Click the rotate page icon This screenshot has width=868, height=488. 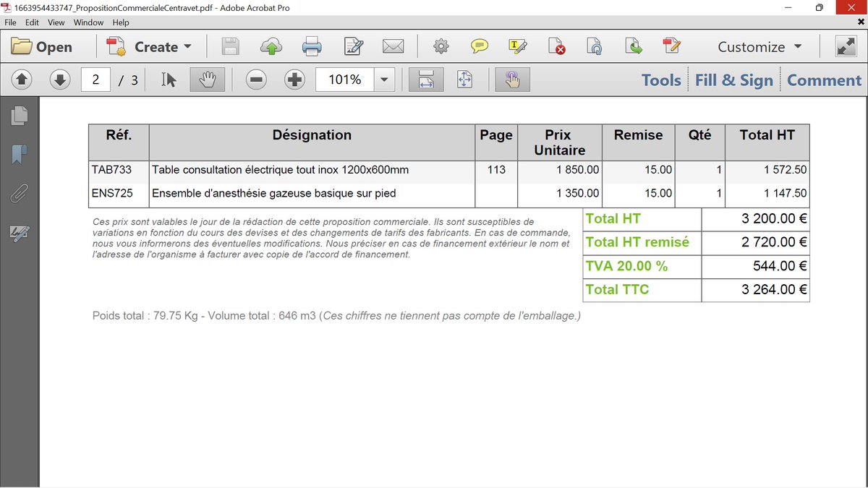(595, 47)
